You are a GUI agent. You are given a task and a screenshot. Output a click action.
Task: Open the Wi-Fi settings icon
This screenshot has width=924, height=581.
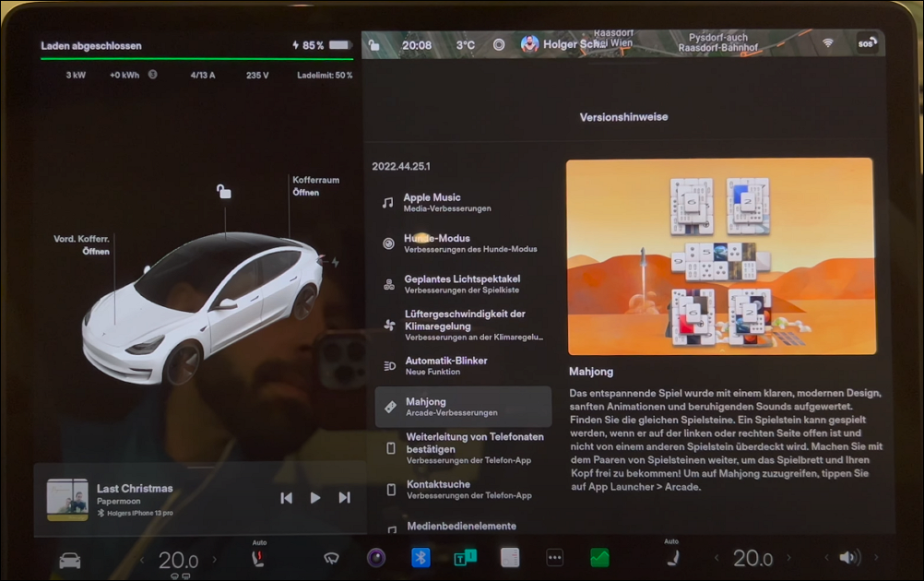click(828, 43)
